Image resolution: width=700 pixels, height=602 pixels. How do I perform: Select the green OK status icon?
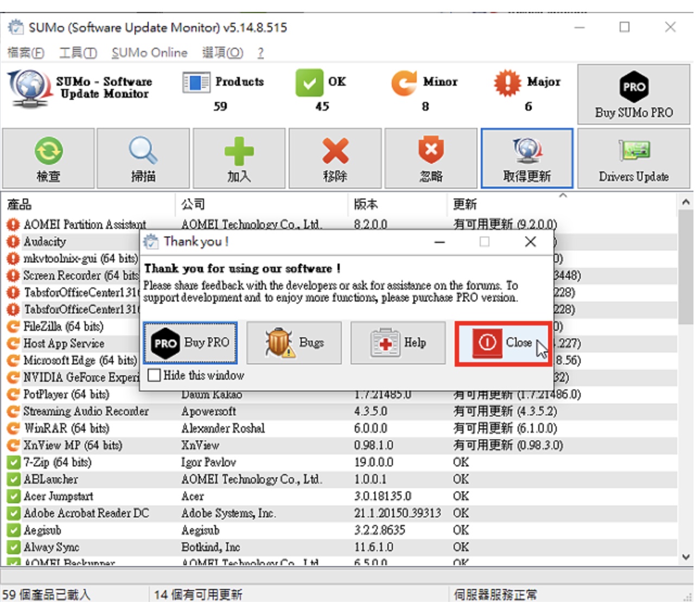[x=309, y=83]
